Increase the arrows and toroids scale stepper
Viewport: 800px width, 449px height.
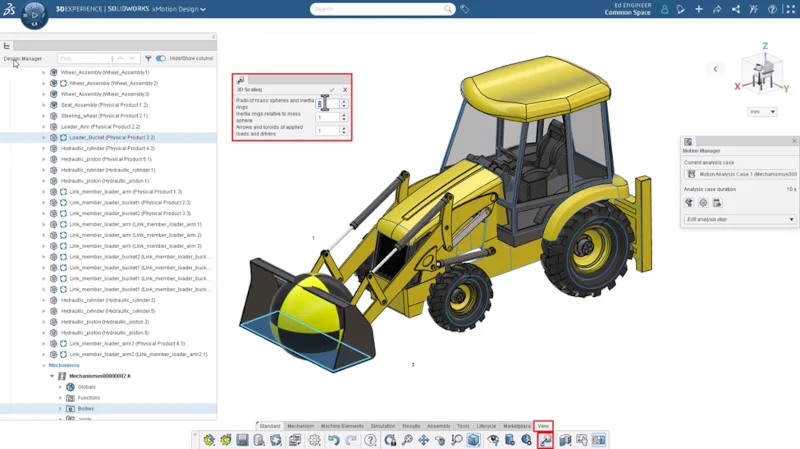[x=344, y=128]
